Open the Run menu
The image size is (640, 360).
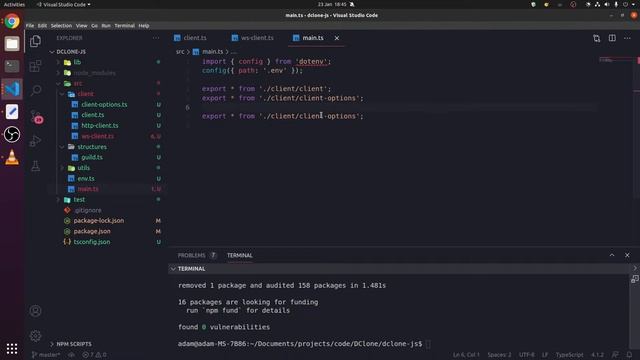tap(106, 26)
